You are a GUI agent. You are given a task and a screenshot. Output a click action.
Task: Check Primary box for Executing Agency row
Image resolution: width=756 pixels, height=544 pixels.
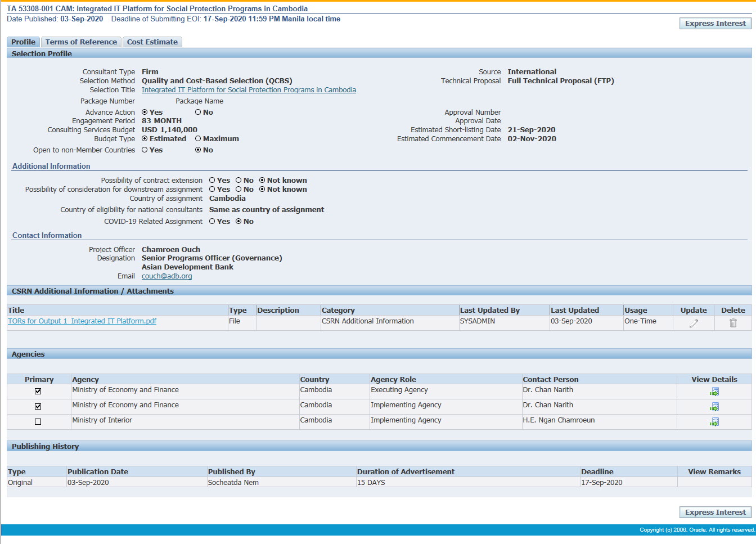[x=38, y=391]
